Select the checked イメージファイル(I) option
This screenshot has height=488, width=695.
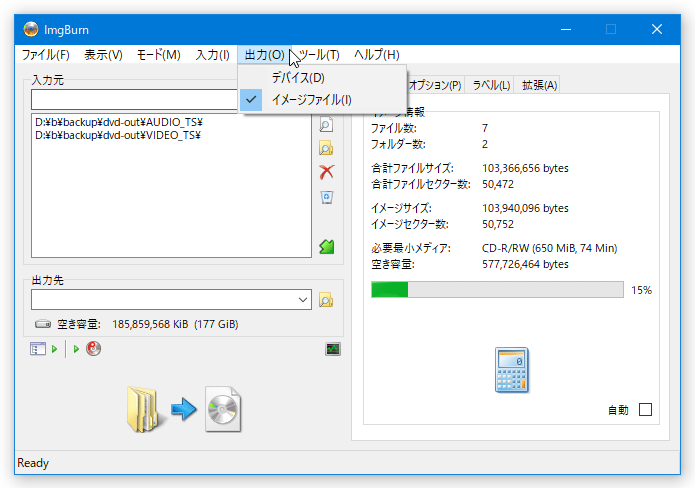322,100
